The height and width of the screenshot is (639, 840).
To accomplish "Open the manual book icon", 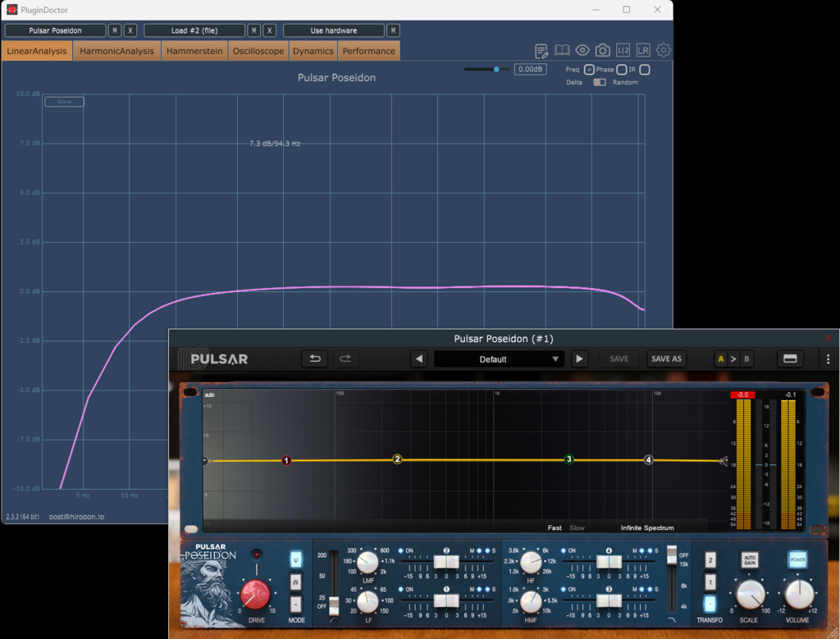I will 561,50.
